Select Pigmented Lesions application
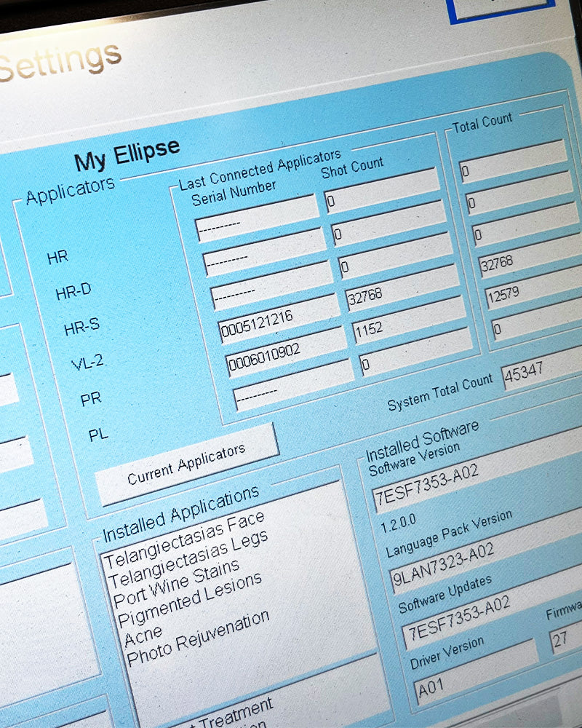The height and width of the screenshot is (728, 582). click(191, 601)
